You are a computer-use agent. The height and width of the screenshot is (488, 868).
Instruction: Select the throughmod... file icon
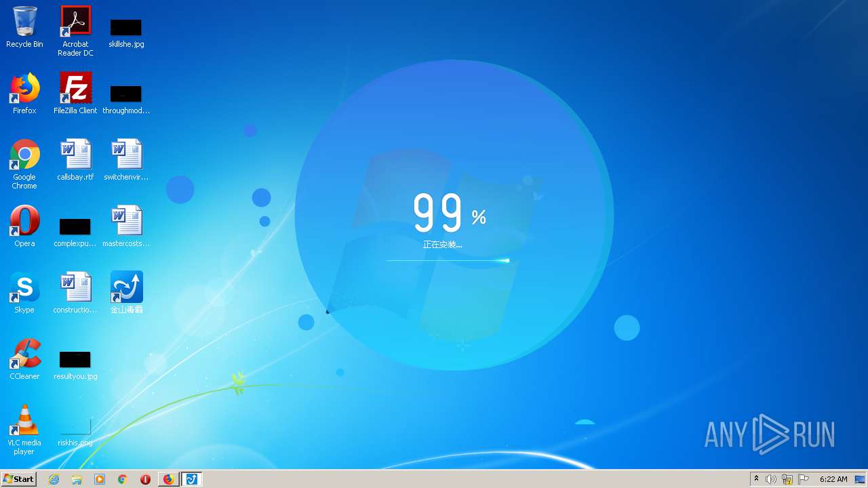tap(126, 99)
